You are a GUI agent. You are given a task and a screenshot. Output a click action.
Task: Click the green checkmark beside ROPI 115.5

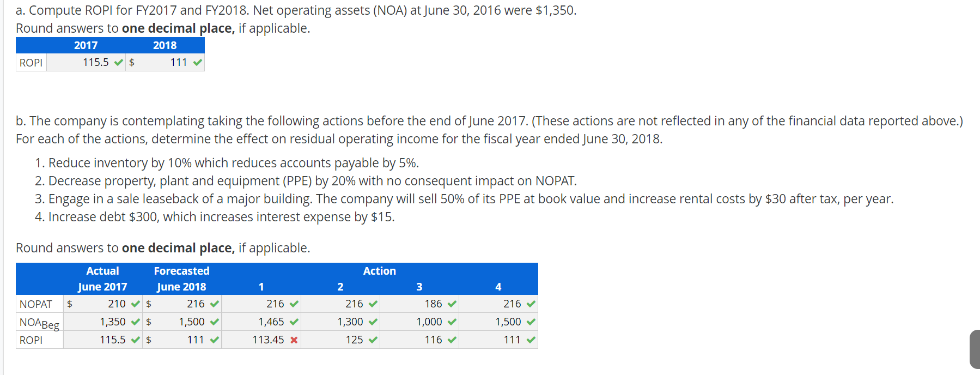118,62
